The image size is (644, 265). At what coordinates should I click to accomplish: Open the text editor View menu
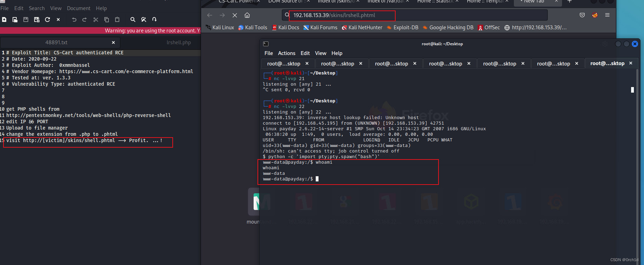56,8
